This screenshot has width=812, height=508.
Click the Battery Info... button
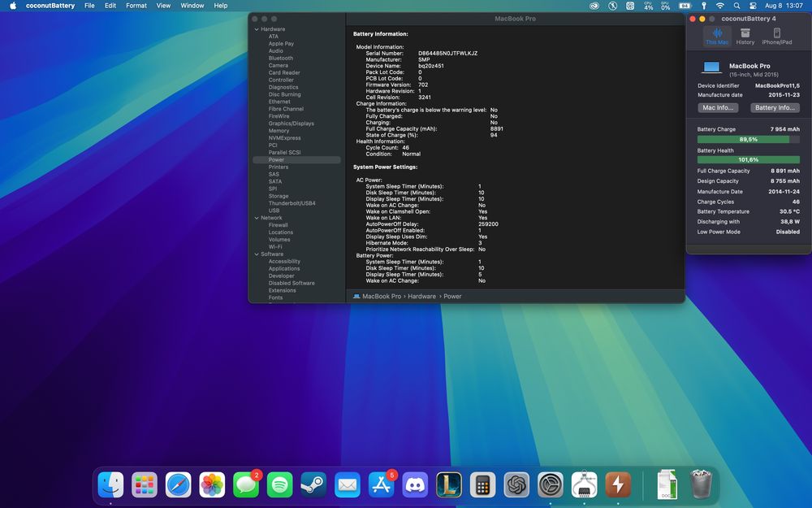point(775,108)
